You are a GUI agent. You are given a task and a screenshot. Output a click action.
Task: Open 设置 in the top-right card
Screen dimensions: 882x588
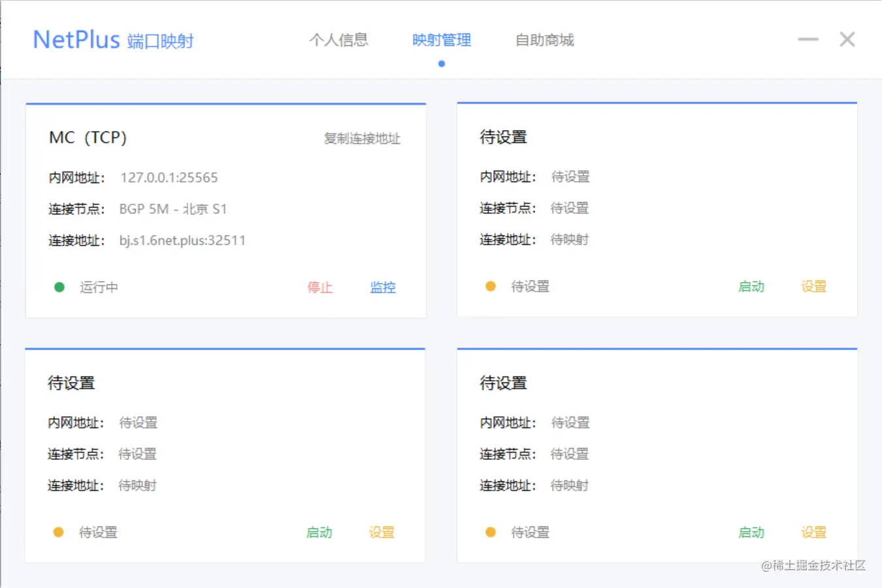tap(814, 287)
